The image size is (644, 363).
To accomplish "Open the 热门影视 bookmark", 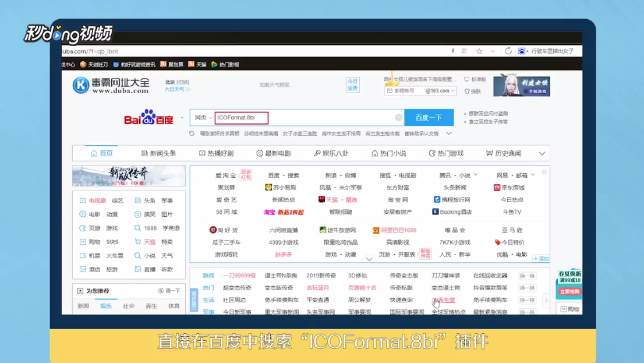I will click(225, 65).
